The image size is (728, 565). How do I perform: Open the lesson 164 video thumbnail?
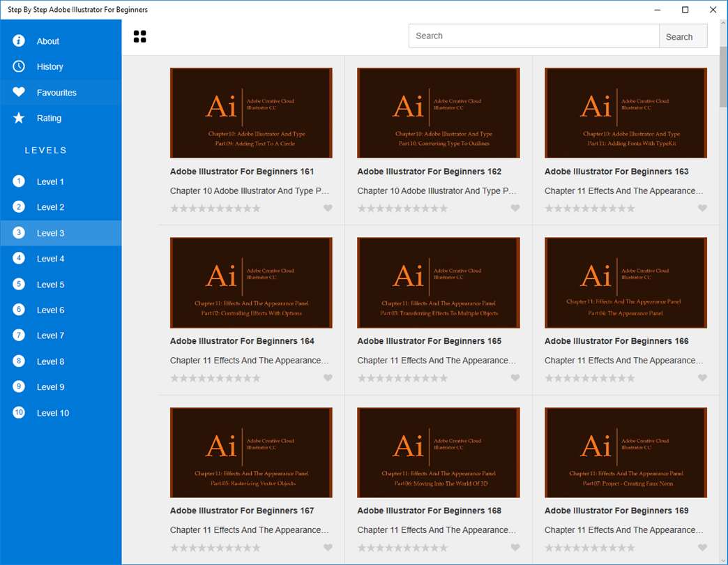251,282
